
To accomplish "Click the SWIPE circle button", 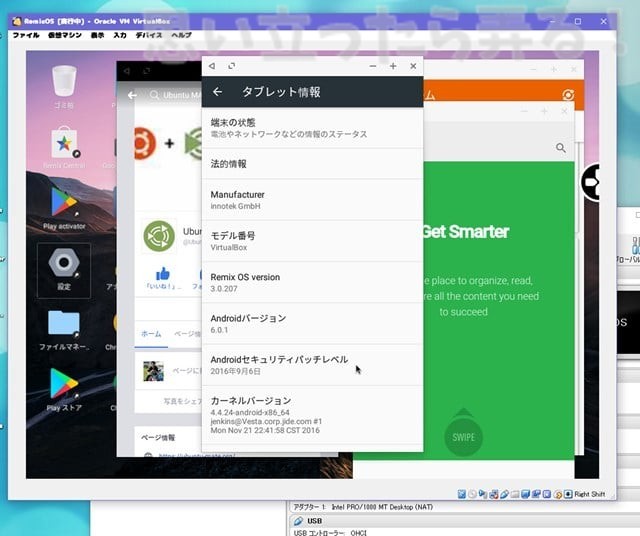I will [x=463, y=437].
